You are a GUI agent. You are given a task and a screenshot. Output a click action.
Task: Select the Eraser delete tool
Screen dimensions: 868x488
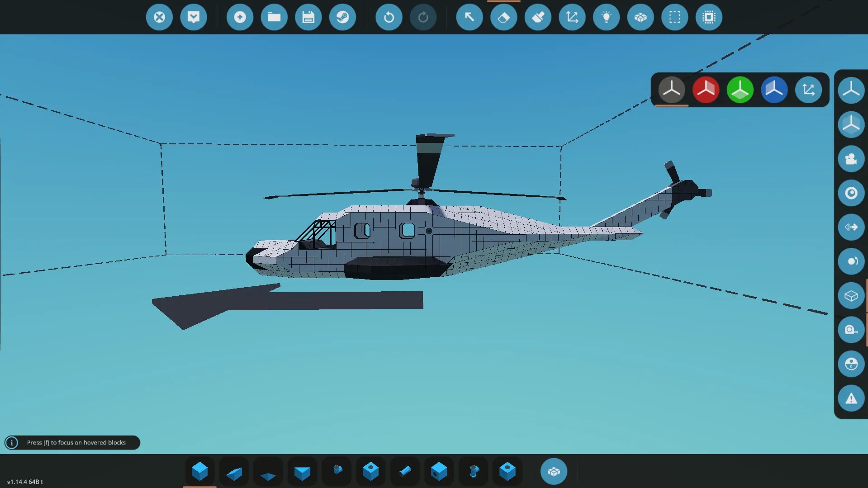point(503,17)
